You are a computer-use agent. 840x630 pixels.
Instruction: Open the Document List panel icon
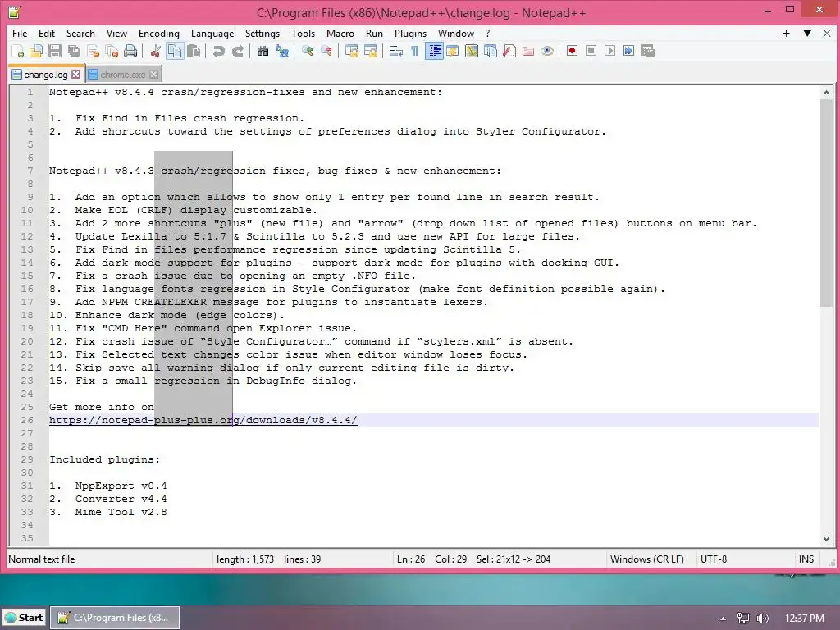(x=491, y=51)
